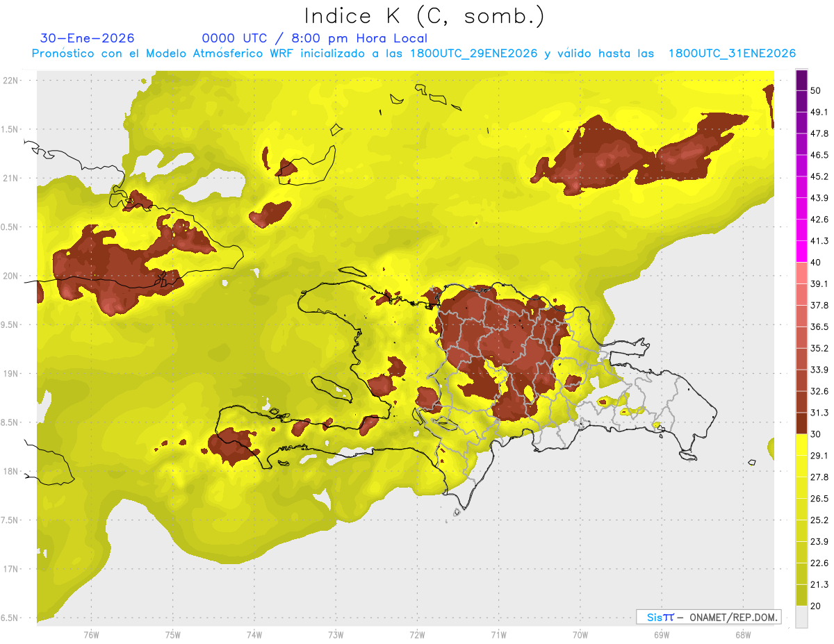Click the legend value "27.8"
834x644 pixels.
pyautogui.click(x=819, y=477)
